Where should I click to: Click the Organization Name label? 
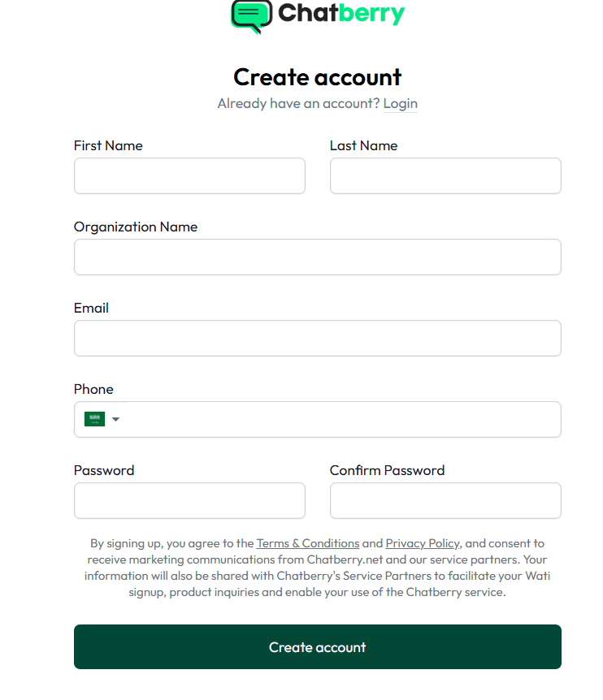pyautogui.click(x=136, y=227)
